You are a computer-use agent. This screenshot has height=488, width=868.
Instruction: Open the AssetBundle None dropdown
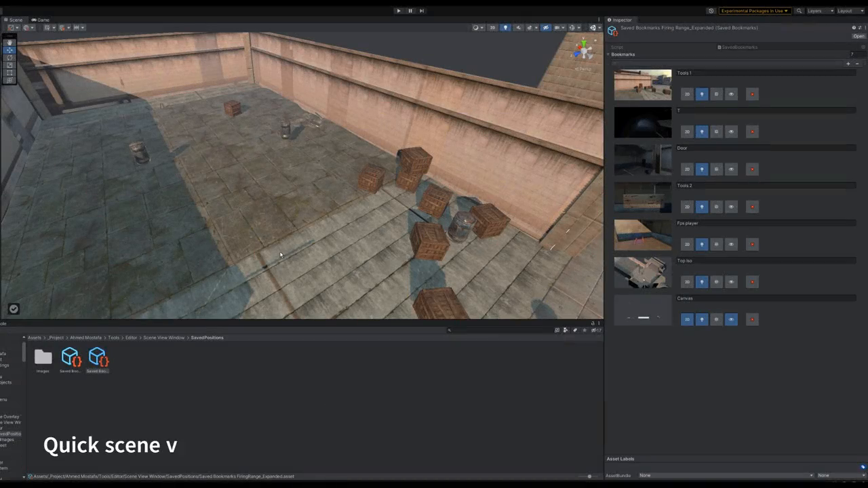click(x=726, y=475)
